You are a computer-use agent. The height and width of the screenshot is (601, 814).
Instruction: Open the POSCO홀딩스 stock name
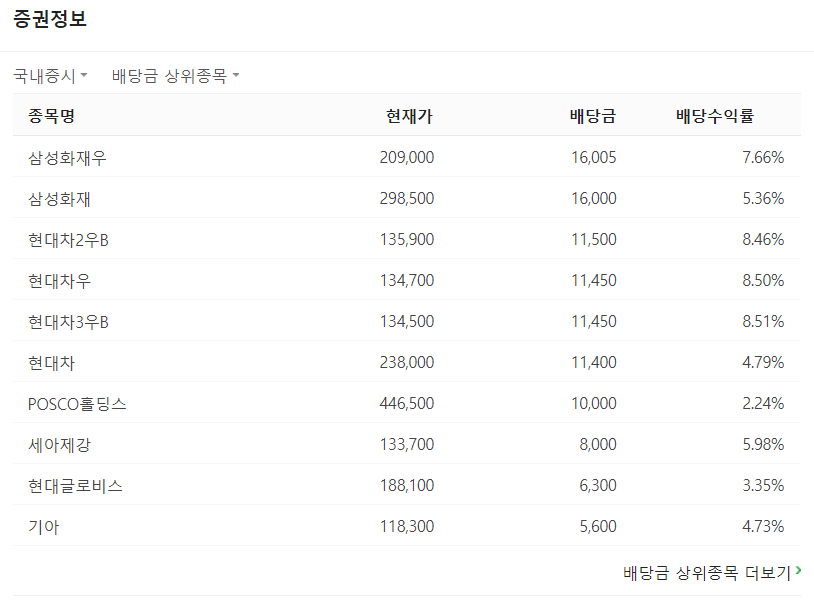[x=77, y=403]
